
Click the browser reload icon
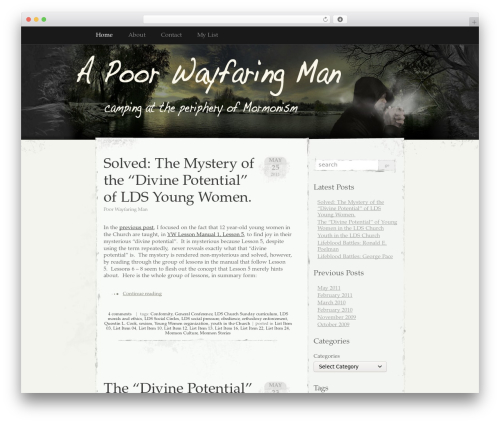(325, 19)
